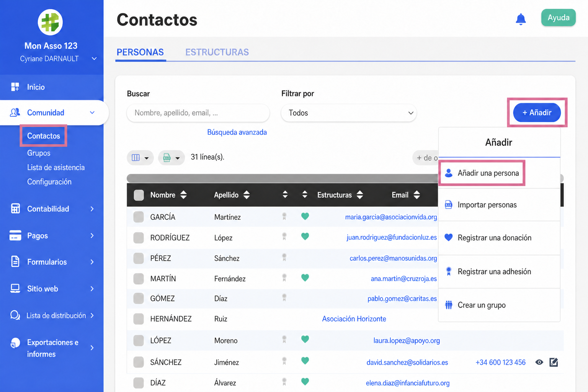Viewport: 588px width, 392px height.
Task: Open the Asociación Horizonte structure link
Action: [x=354, y=319]
